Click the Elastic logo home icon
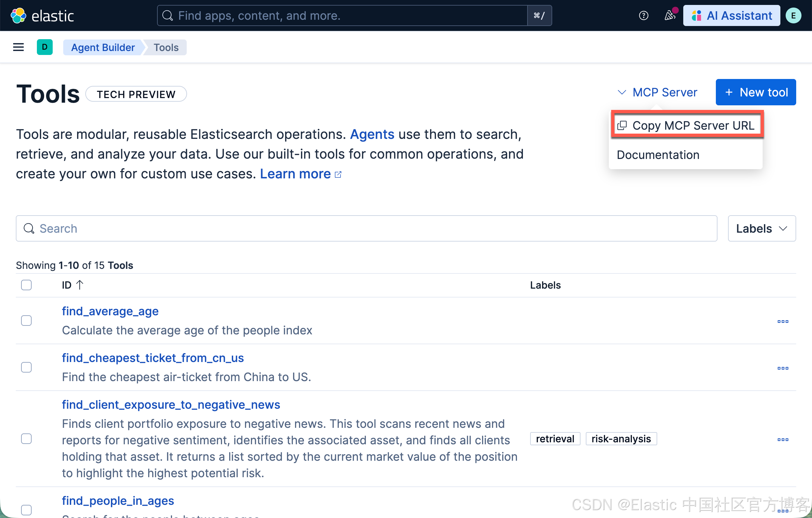812x518 pixels. click(18, 15)
